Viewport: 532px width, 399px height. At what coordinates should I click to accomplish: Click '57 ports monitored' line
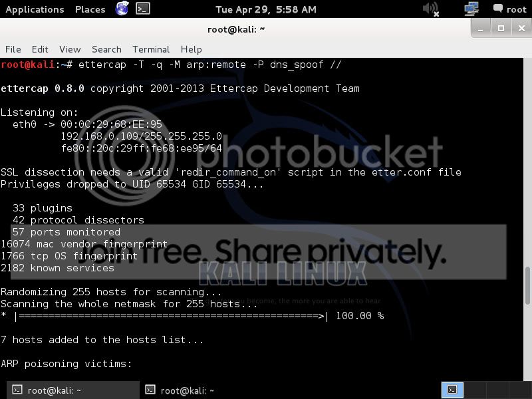point(66,232)
